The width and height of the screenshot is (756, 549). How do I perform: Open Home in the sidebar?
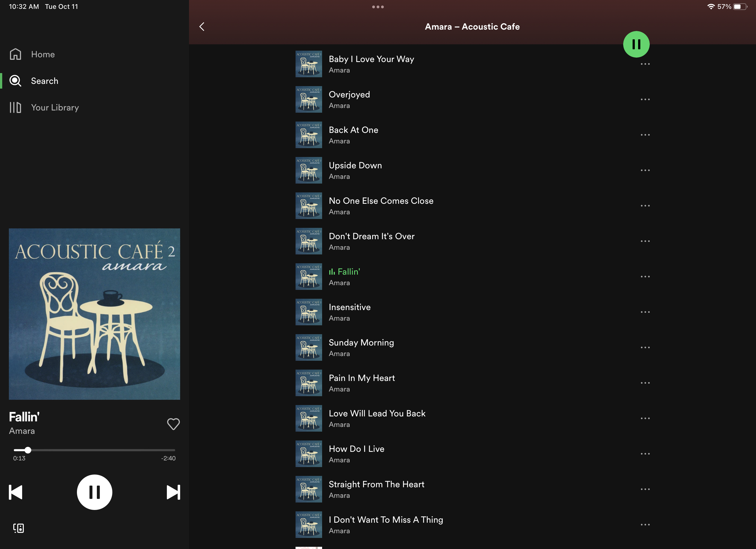[x=32, y=54]
